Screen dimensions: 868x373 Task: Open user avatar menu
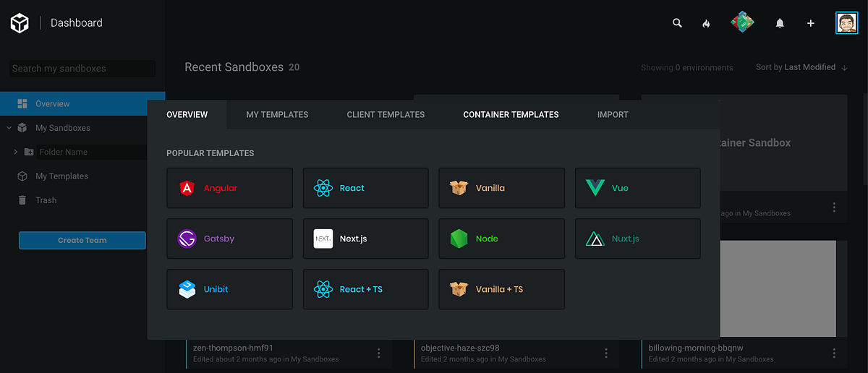click(846, 23)
